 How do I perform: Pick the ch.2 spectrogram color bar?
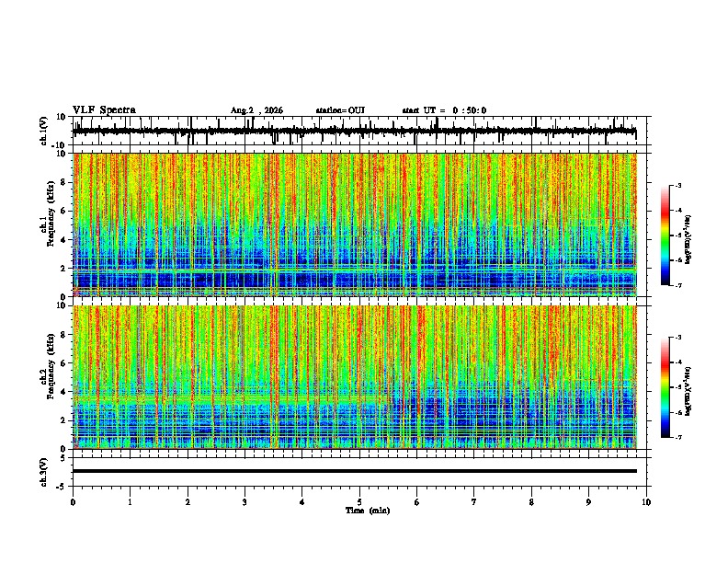coord(665,387)
